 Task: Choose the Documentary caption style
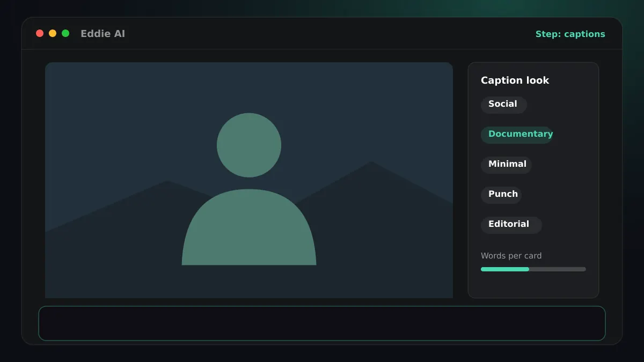pos(517,135)
